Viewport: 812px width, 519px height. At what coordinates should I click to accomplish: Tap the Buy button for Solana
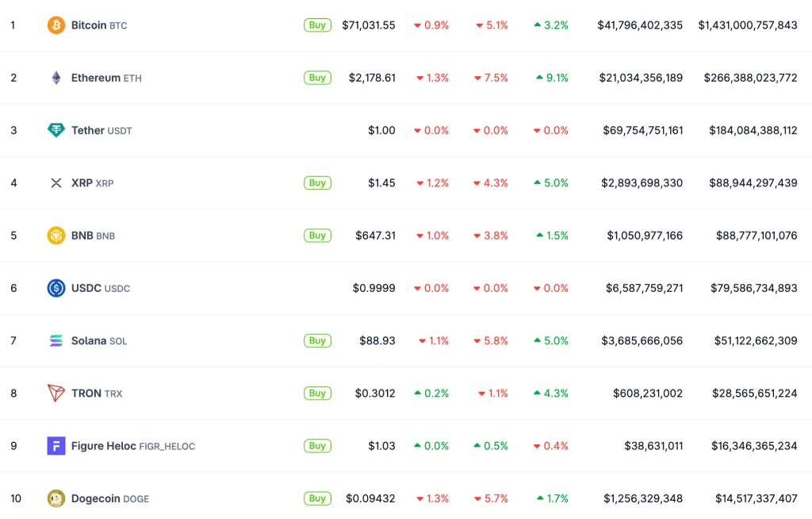coord(317,340)
